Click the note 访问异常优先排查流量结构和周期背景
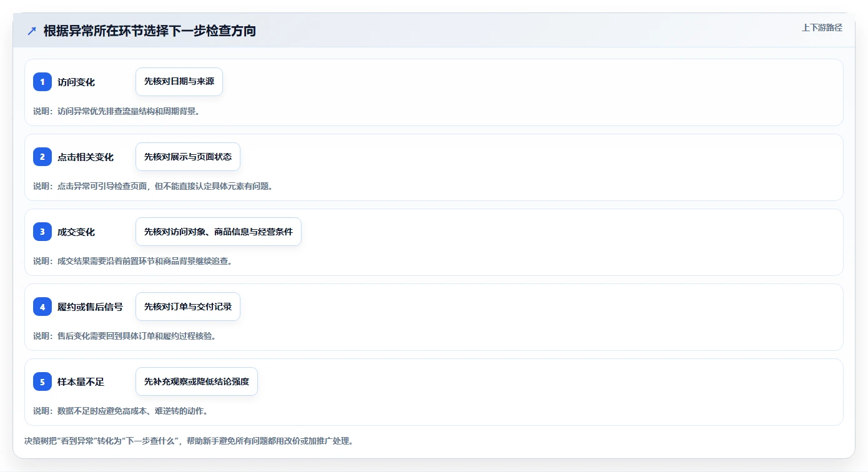Screen dimensions: 868x472 [116, 111]
